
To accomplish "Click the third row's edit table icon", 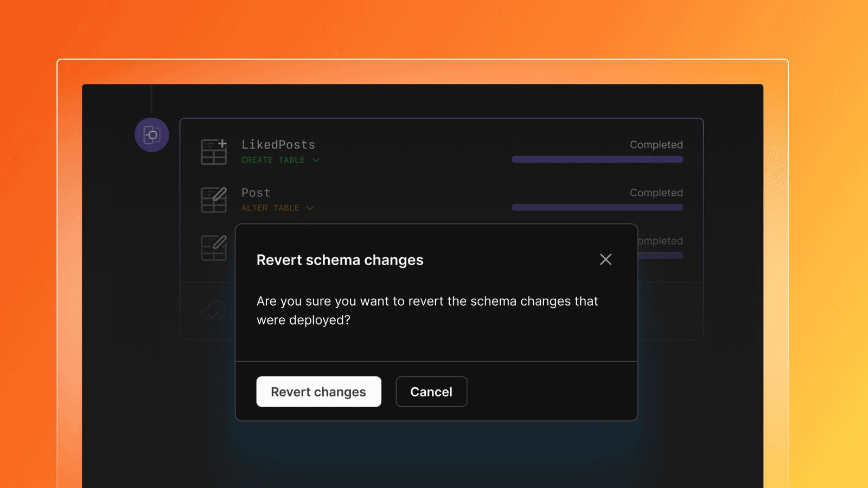I will (x=214, y=247).
